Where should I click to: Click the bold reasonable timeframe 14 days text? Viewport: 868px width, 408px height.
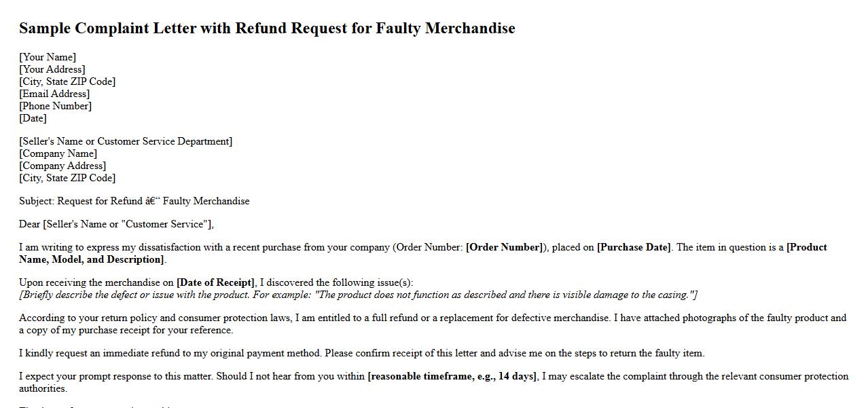(x=452, y=376)
